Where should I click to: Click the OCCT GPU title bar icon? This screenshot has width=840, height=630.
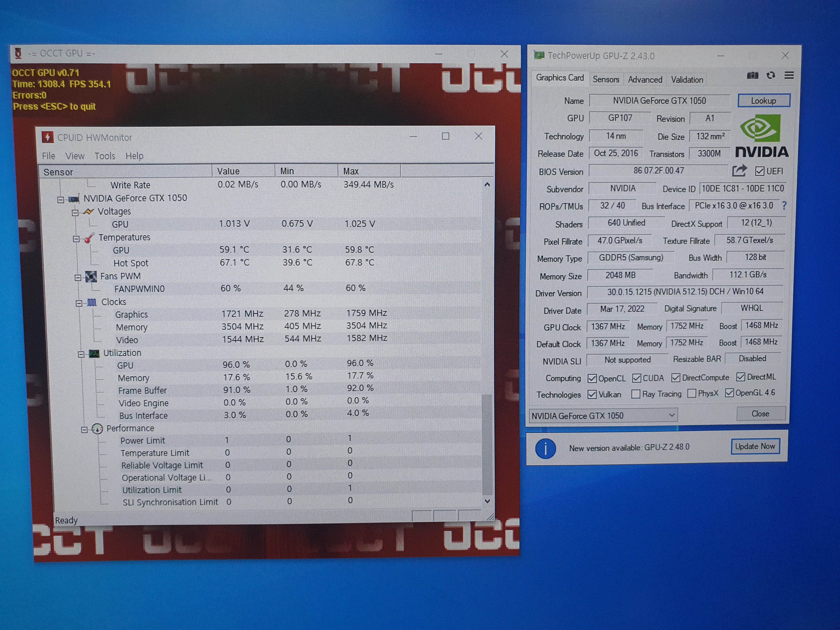18,53
